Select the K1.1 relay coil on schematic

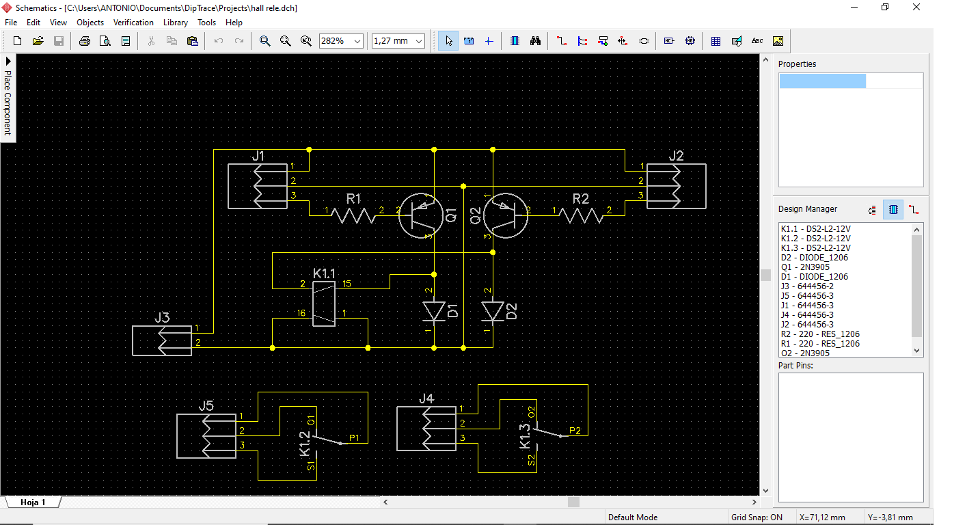pos(324,304)
